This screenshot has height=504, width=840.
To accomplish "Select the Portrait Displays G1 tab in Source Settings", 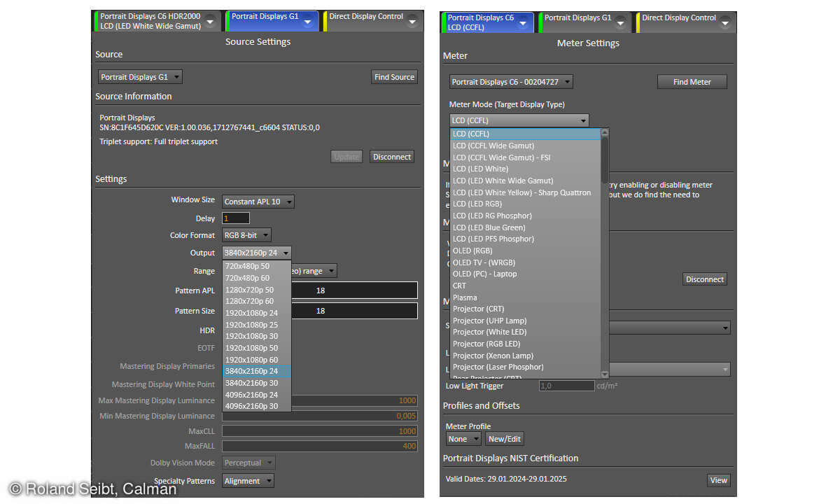I will (272, 21).
